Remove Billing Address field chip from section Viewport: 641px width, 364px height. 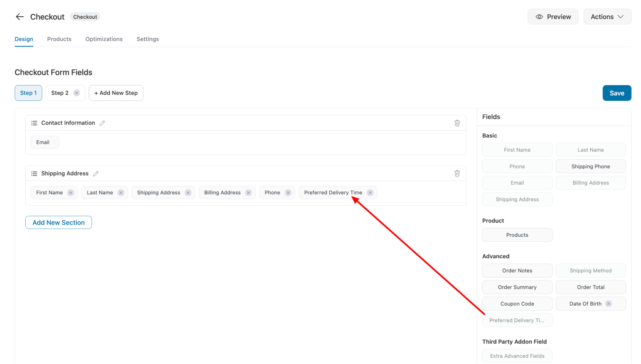tap(248, 193)
